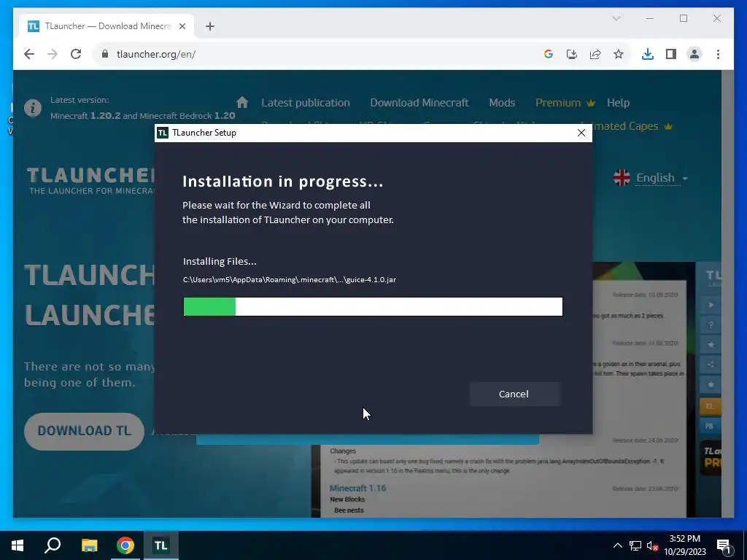The width and height of the screenshot is (747, 560).
Task: Open Mods menu item
Action: [502, 103]
